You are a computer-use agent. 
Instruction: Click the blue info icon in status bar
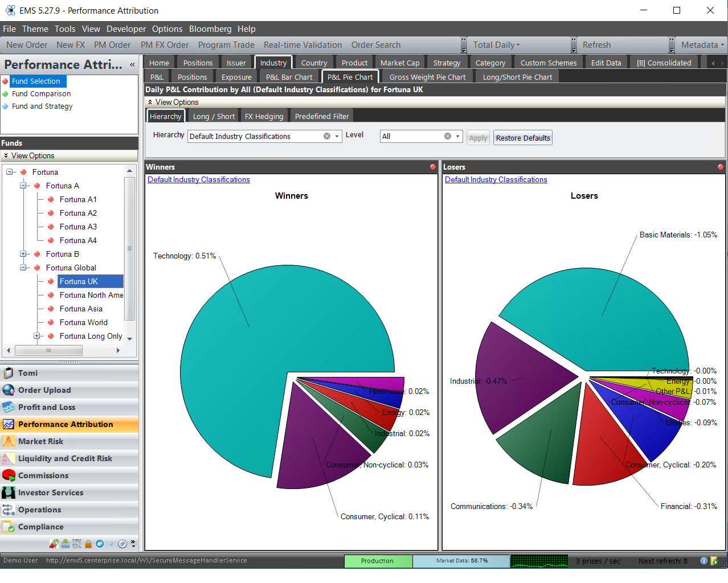tap(704, 561)
